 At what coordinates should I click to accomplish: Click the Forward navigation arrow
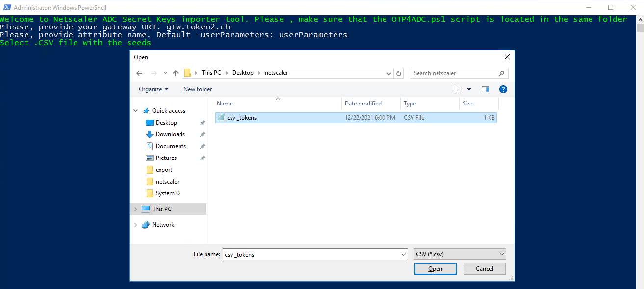pyautogui.click(x=154, y=73)
